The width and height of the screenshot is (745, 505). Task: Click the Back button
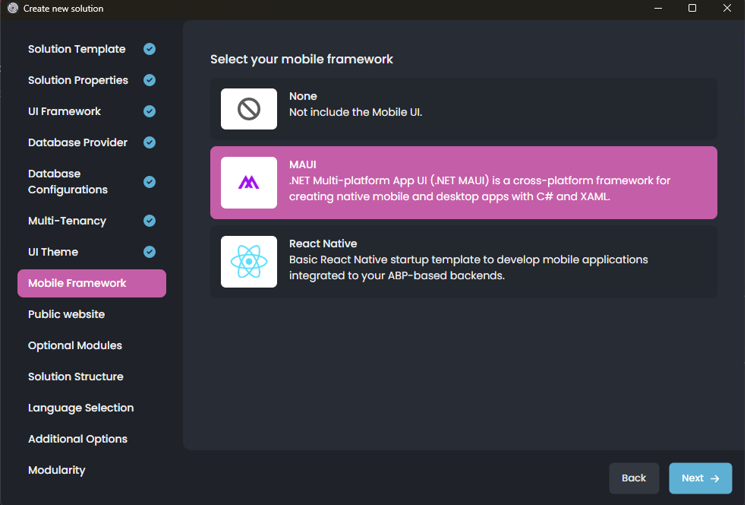(634, 478)
